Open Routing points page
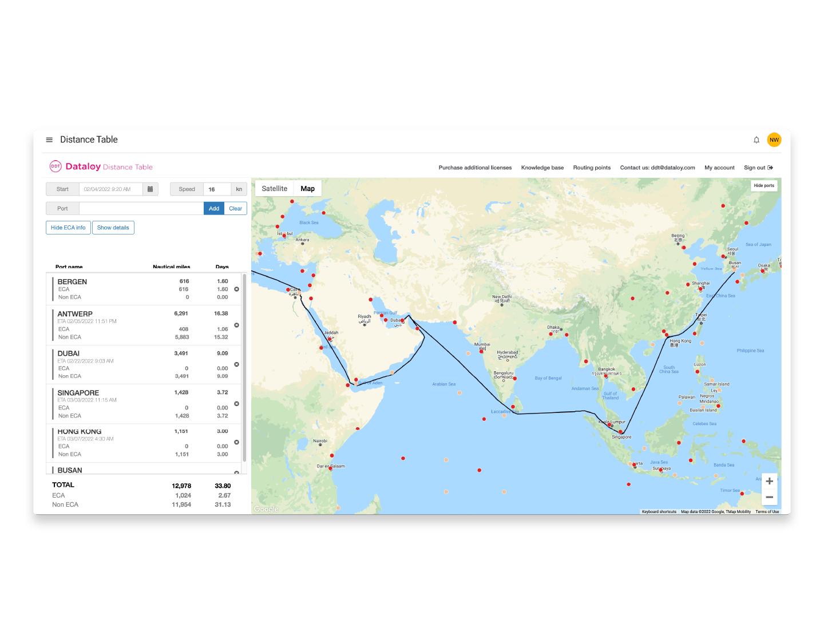 pos(592,168)
